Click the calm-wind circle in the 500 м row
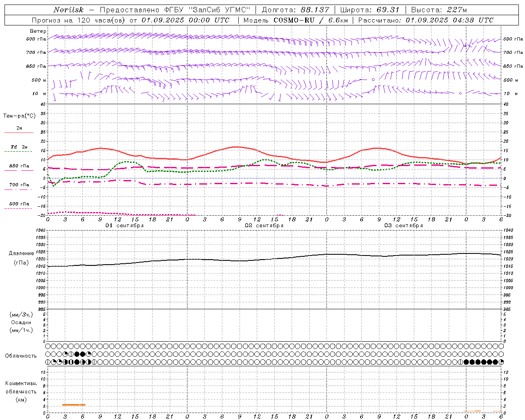The width and height of the screenshot is (525, 420). tap(373, 80)
